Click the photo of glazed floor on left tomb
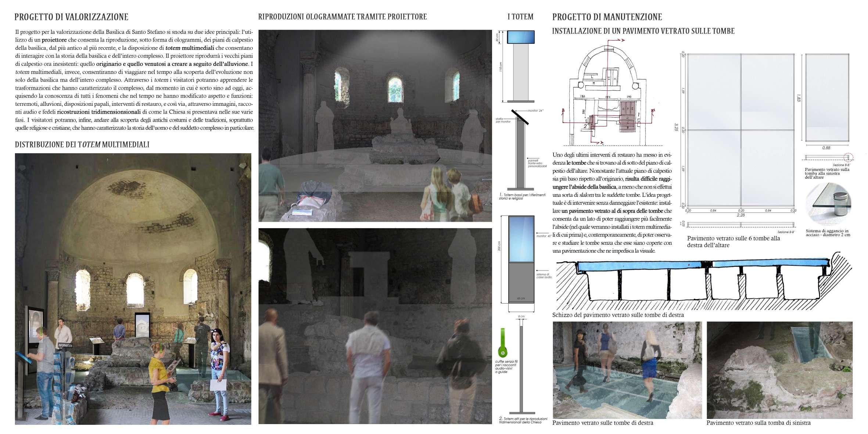868x434 pixels. click(x=779, y=370)
